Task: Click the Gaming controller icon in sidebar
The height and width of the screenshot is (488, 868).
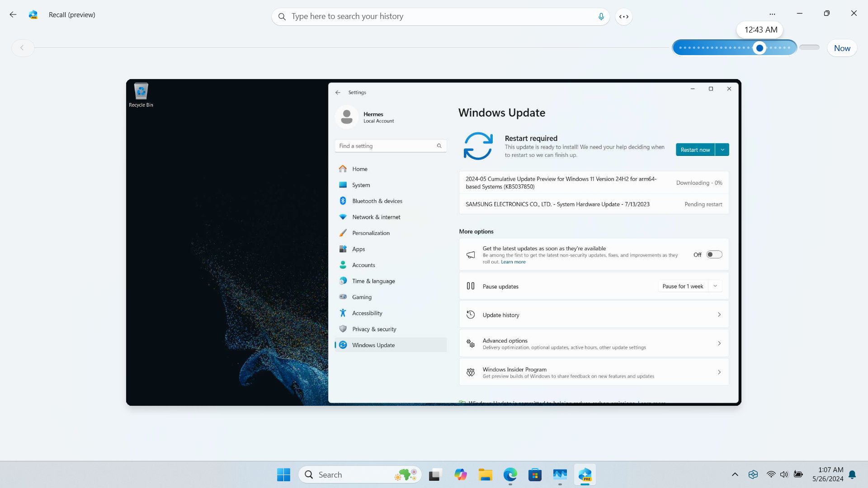Action: 343,297
